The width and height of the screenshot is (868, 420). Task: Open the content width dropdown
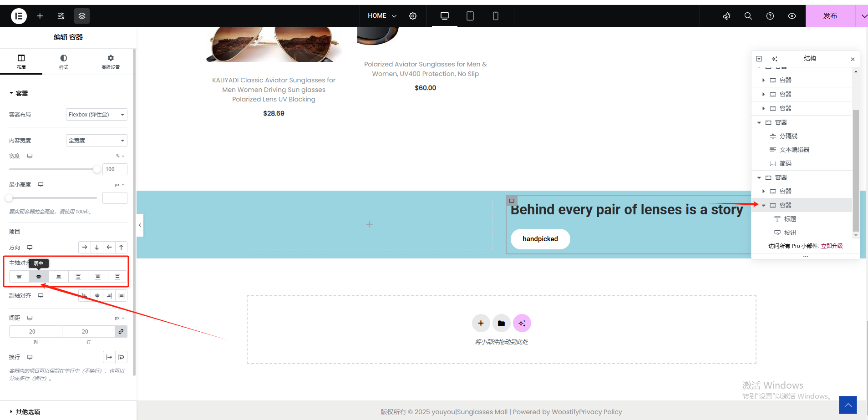pos(96,141)
